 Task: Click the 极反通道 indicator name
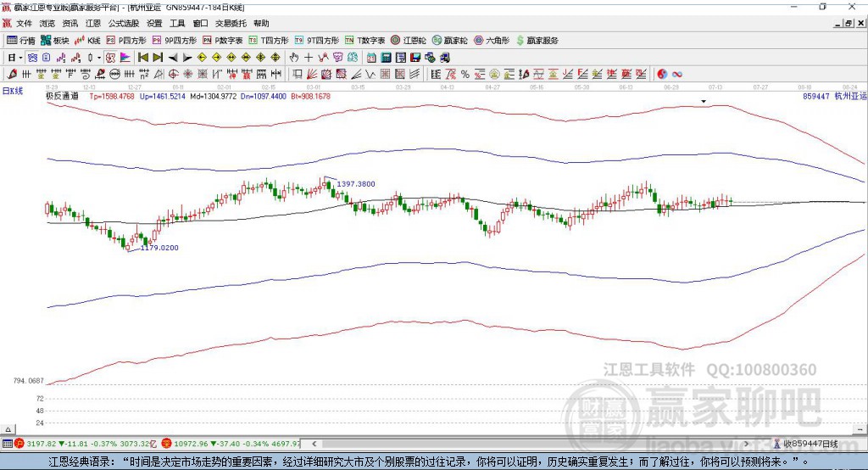pos(62,96)
